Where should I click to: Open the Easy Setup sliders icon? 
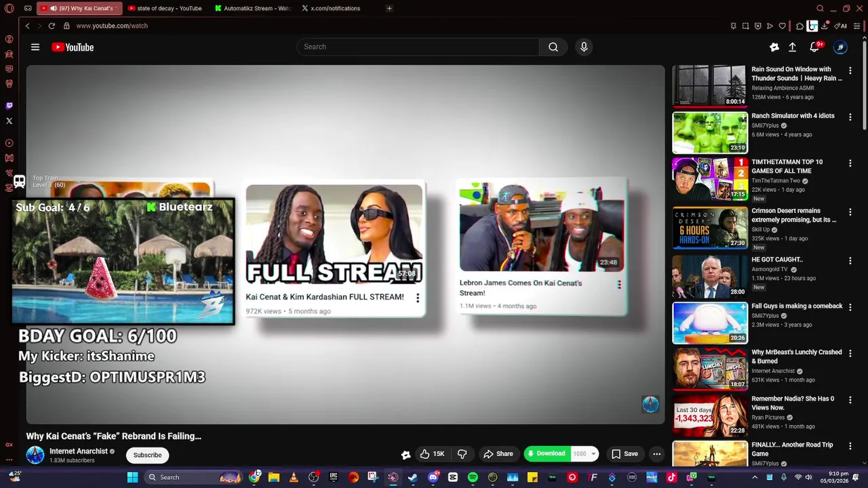[x=856, y=26]
